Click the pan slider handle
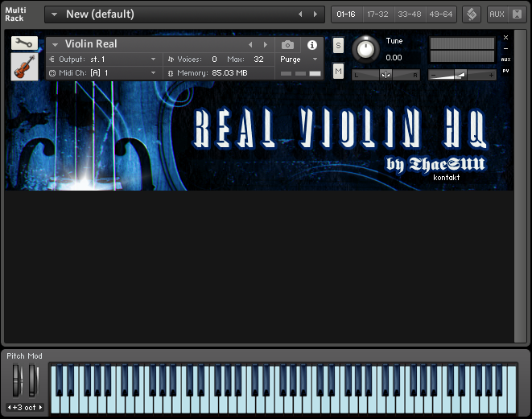Screen dimensions: 532x419 tap(386, 75)
